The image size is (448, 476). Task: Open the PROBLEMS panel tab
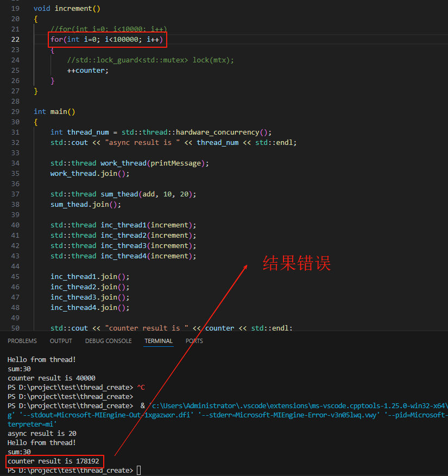pos(22,341)
